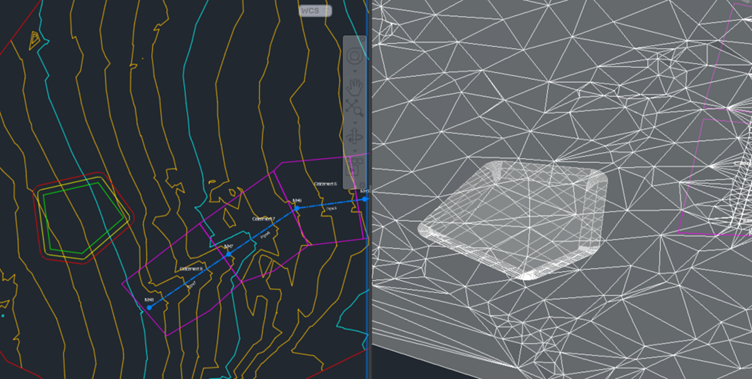The image size is (752, 379).
Task: Select the MH8 manhole node
Action: [x=150, y=308]
